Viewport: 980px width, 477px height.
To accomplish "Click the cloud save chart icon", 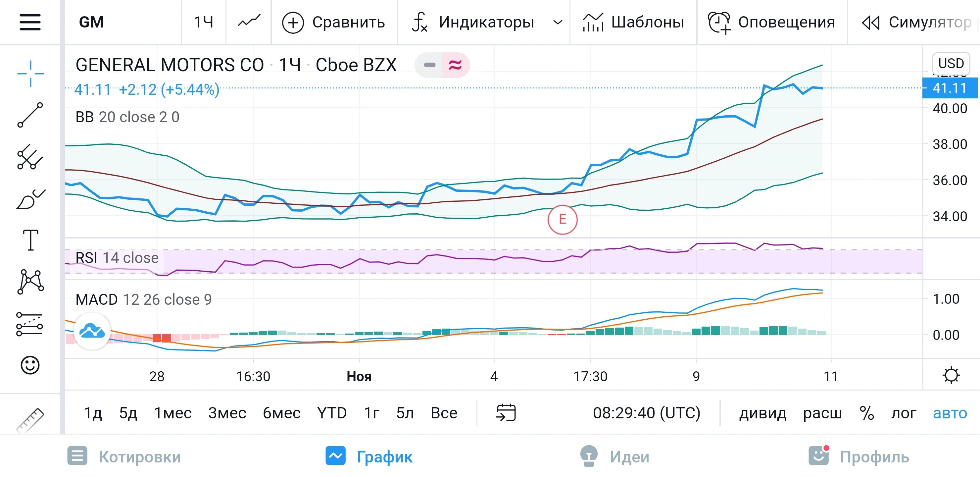I will tap(92, 331).
